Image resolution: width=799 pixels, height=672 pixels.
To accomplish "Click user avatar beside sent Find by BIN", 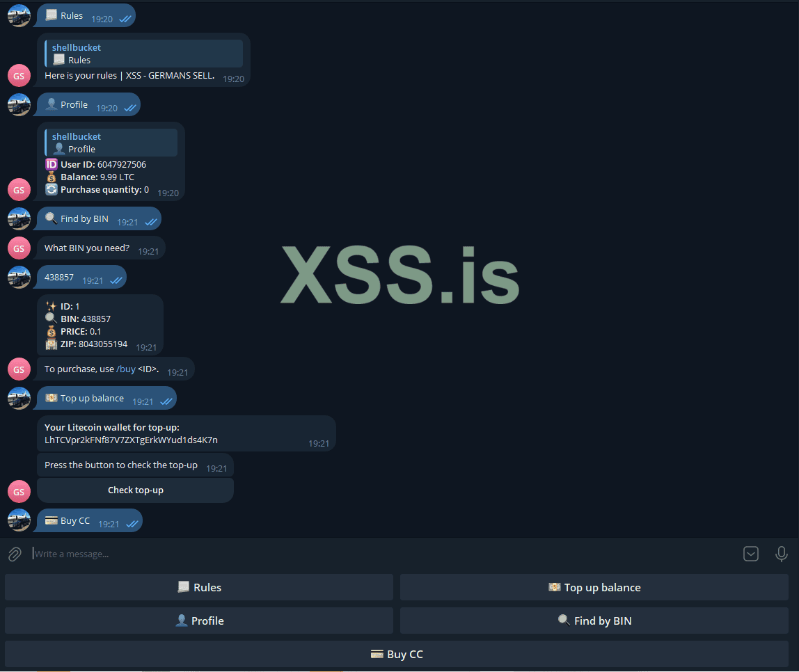I will (x=19, y=218).
